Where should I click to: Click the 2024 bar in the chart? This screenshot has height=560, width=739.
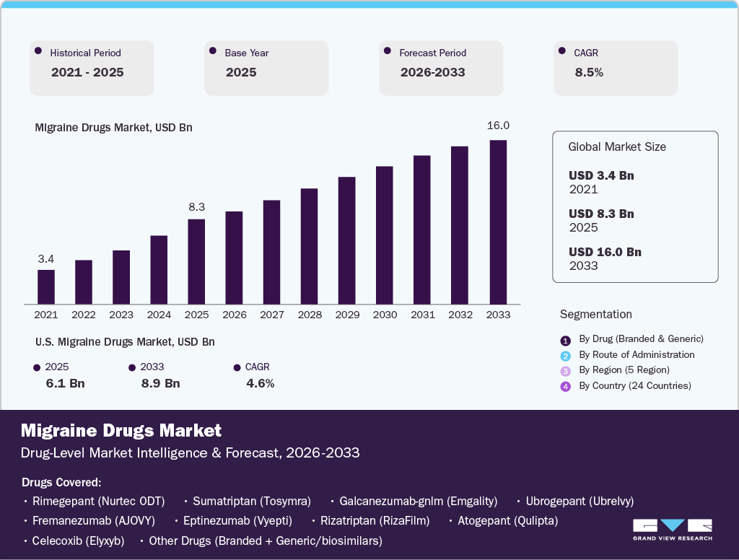click(x=159, y=270)
